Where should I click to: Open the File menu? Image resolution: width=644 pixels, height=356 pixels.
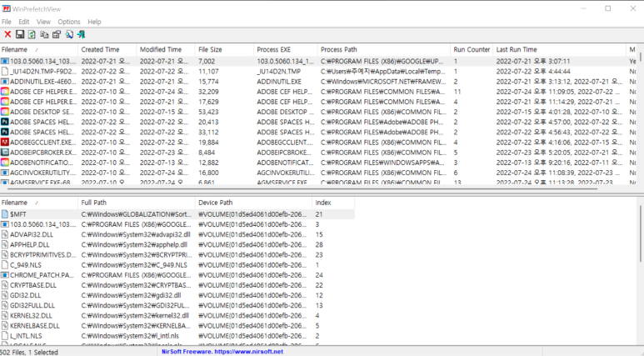pyautogui.click(x=7, y=22)
